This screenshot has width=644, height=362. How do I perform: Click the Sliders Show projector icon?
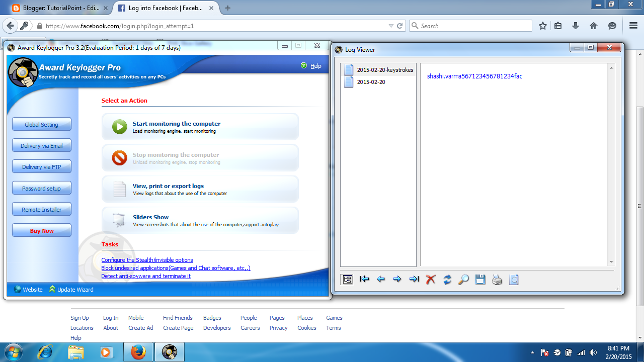119,220
